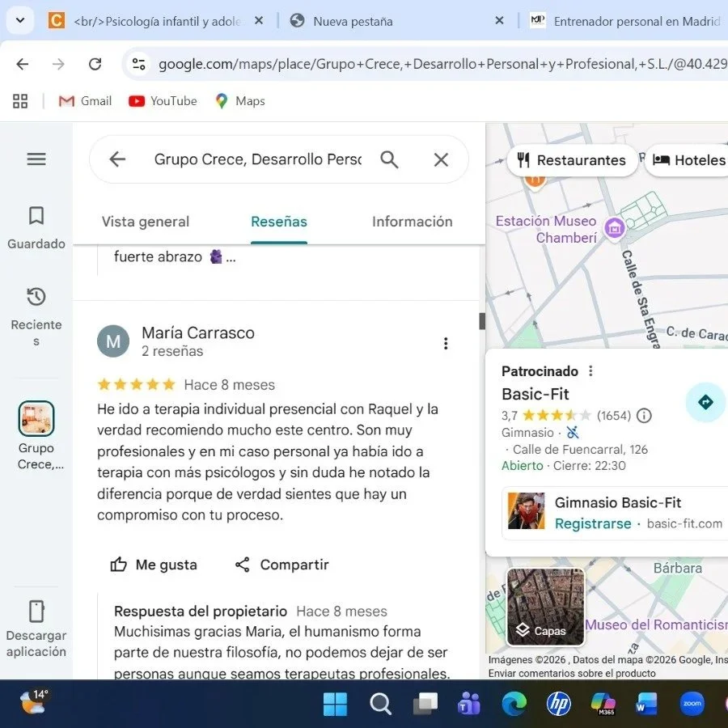Share María Carrasco's review via Compartir
The image size is (728, 728).
point(281,565)
